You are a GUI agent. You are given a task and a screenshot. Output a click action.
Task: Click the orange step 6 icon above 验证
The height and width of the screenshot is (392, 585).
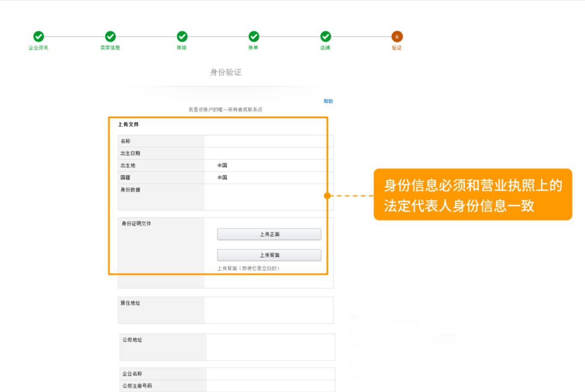[397, 37]
